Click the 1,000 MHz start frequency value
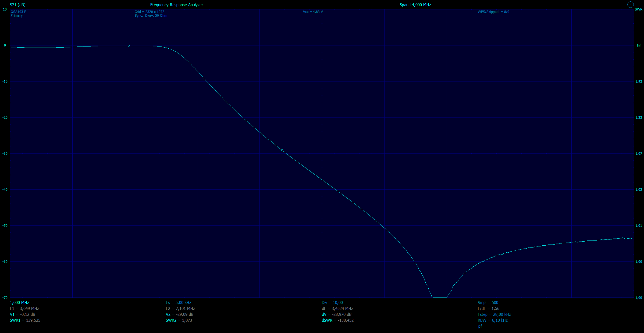This screenshot has height=333, width=644. point(19,303)
